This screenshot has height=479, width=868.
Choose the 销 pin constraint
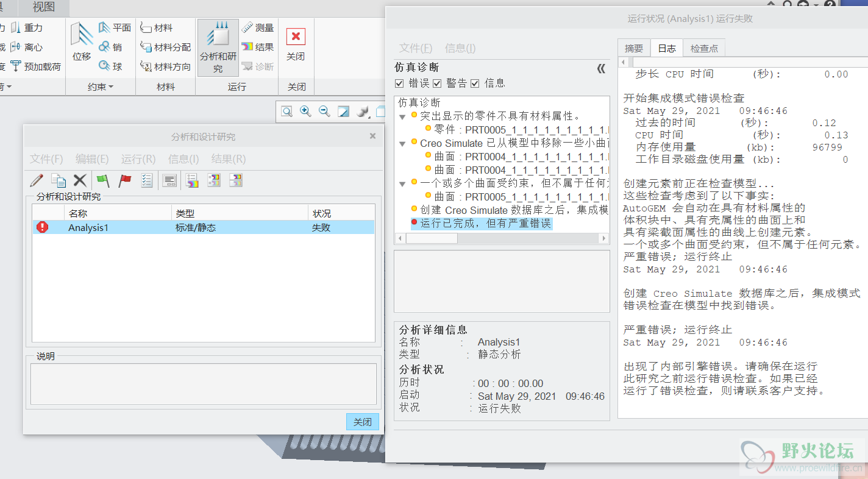click(x=111, y=47)
